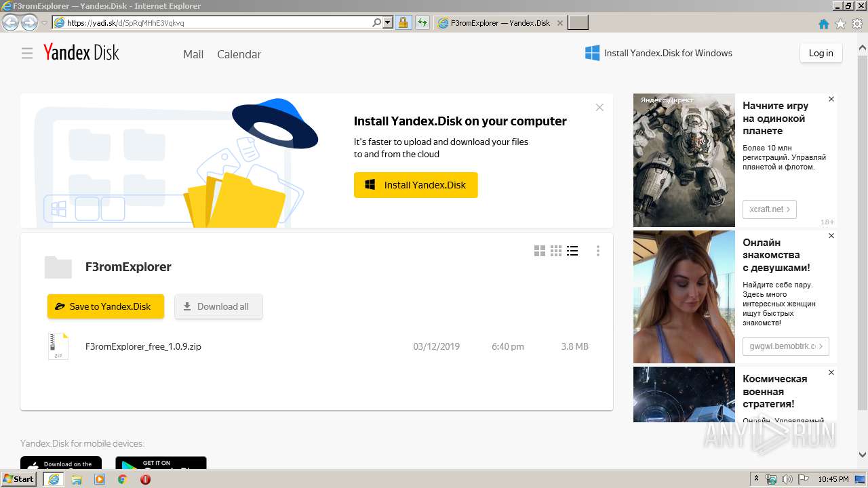868x488 pixels.
Task: Click the page scrollbar down arrow
Action: [x=862, y=455]
